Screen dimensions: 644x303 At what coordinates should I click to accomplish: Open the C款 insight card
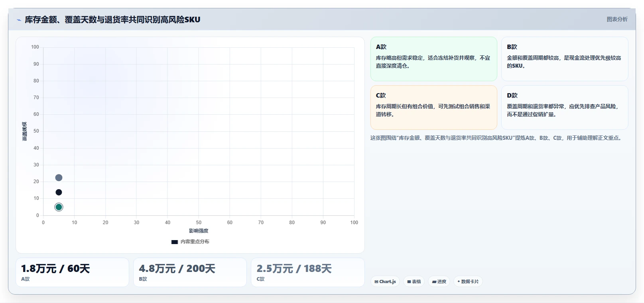click(x=434, y=108)
